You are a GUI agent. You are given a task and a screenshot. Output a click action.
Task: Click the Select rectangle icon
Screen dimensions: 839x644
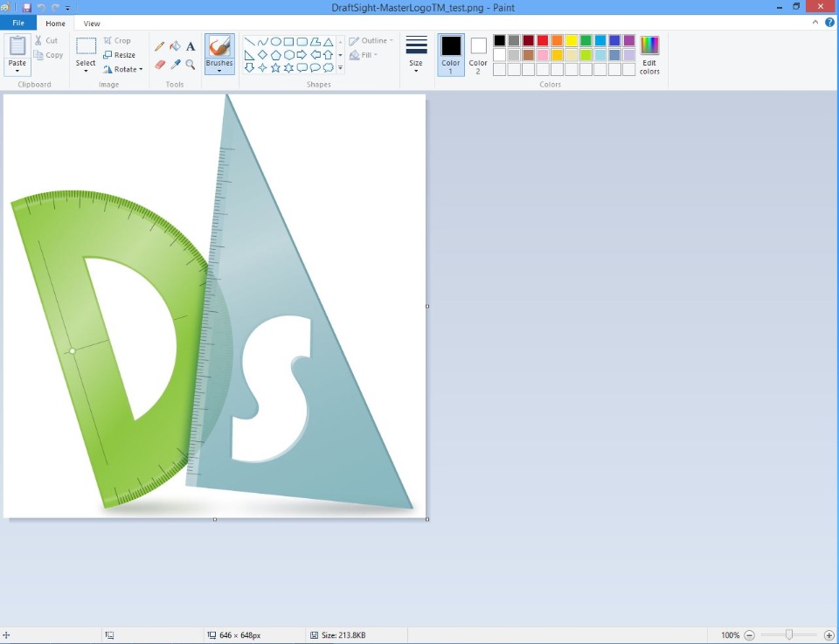pos(86,46)
